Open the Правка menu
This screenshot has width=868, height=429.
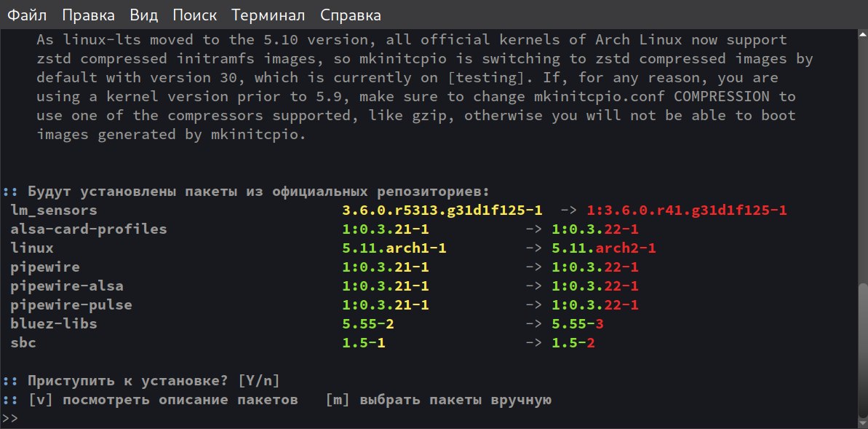click(x=88, y=15)
